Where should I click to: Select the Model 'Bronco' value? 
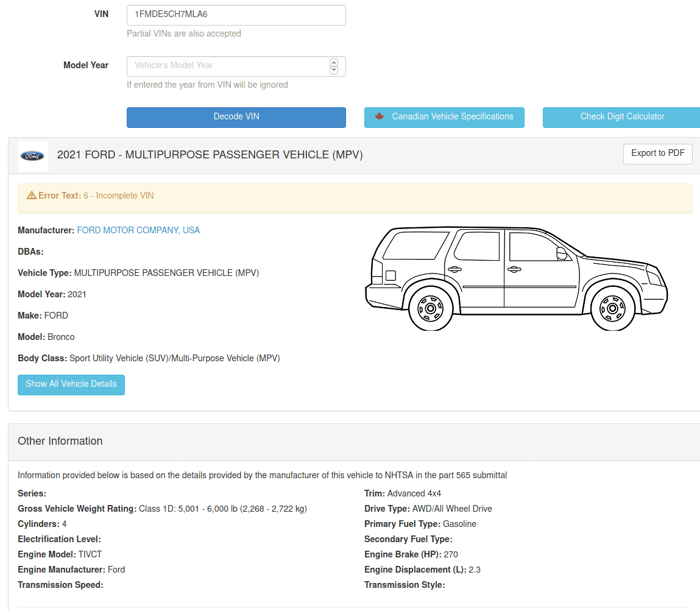pos(61,337)
